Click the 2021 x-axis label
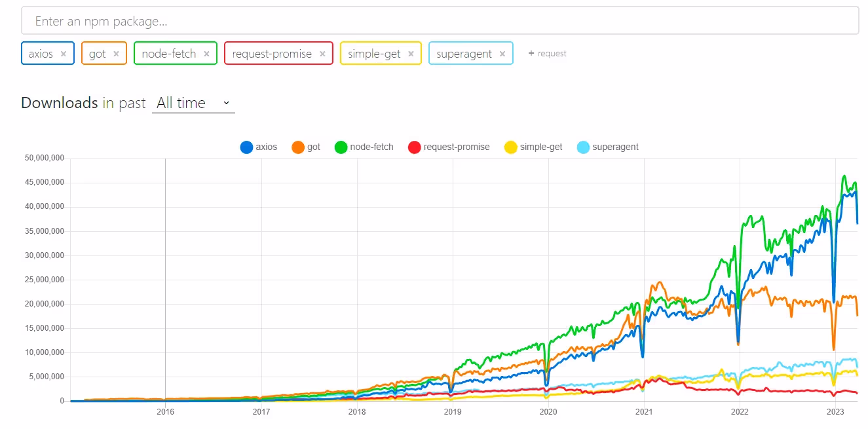Image resolution: width=868 pixels, height=429 pixels. pos(644,412)
